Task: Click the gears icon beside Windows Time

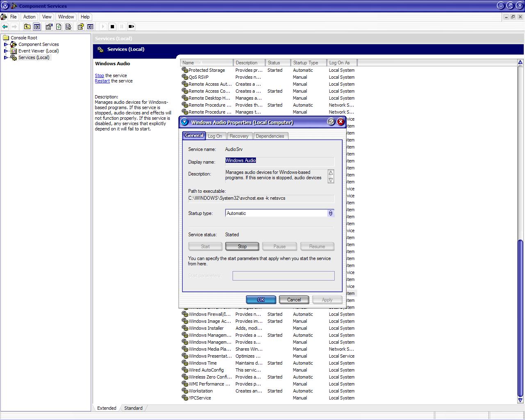Action: 185,363
